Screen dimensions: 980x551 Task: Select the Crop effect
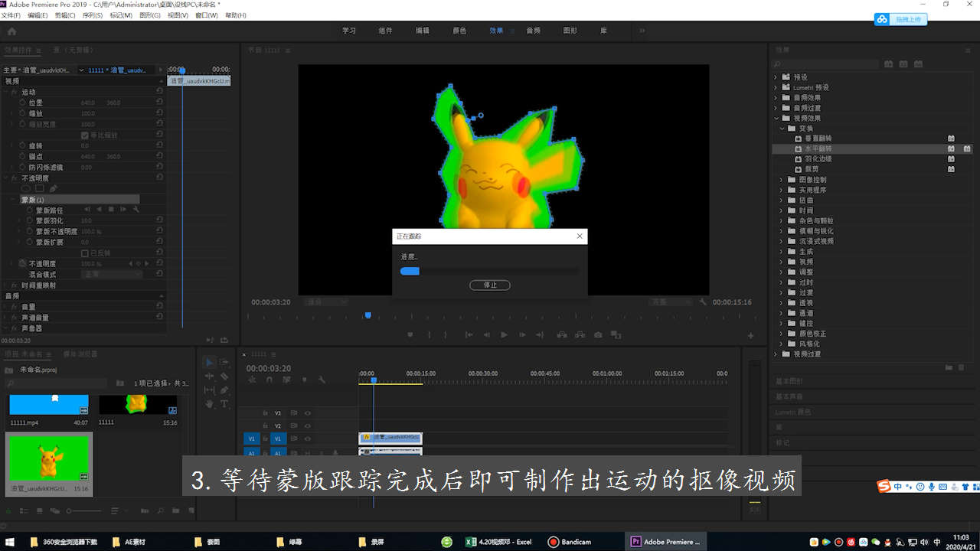pos(812,169)
